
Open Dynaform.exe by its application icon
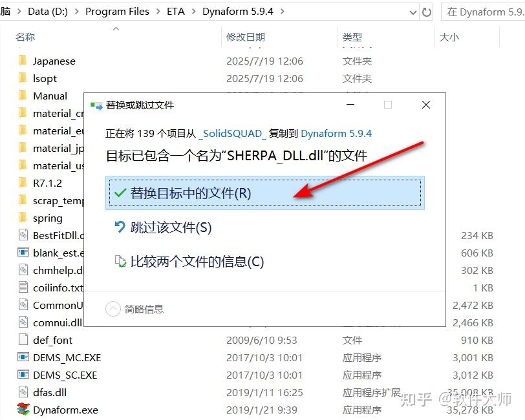coord(22,410)
